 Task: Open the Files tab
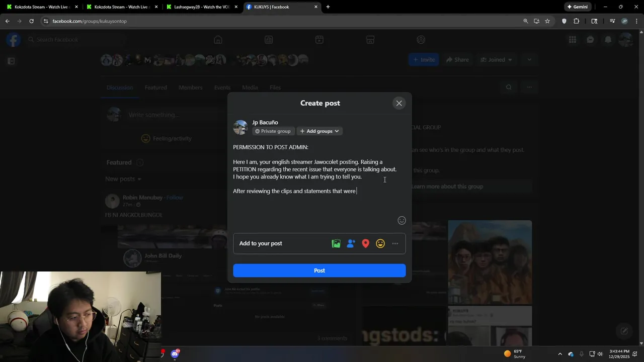click(x=275, y=87)
